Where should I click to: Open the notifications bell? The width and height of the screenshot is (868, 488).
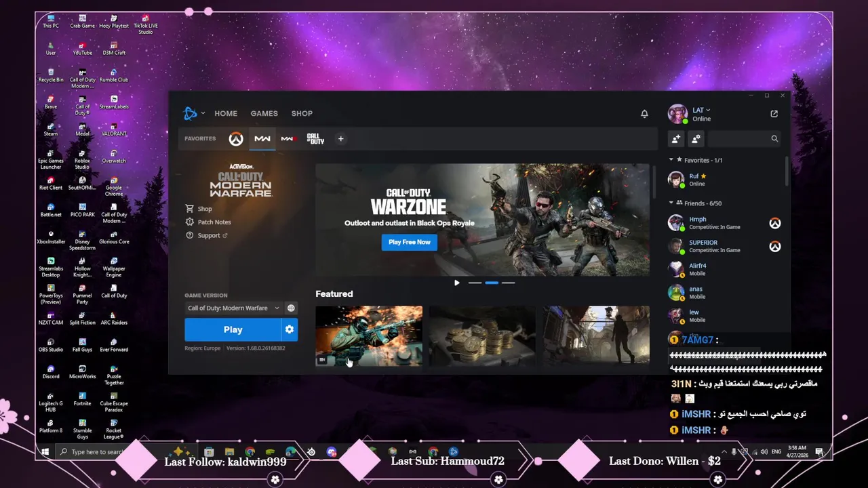tap(644, 114)
